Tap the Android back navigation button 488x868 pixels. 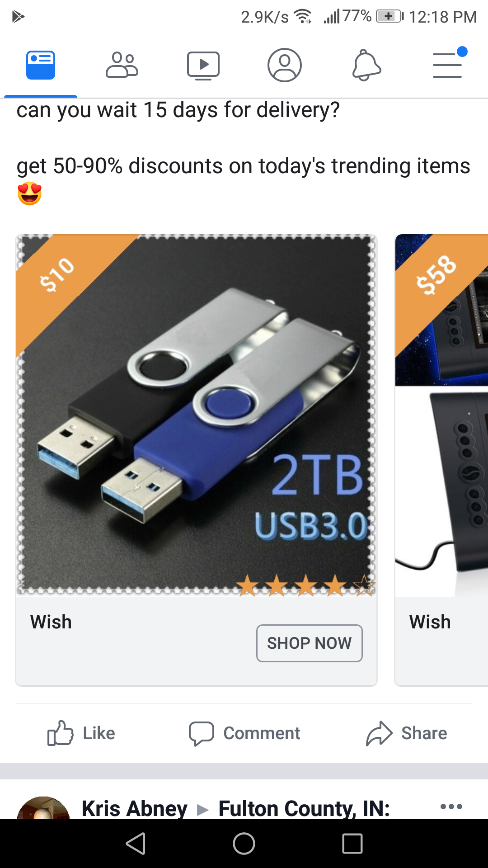tap(136, 844)
